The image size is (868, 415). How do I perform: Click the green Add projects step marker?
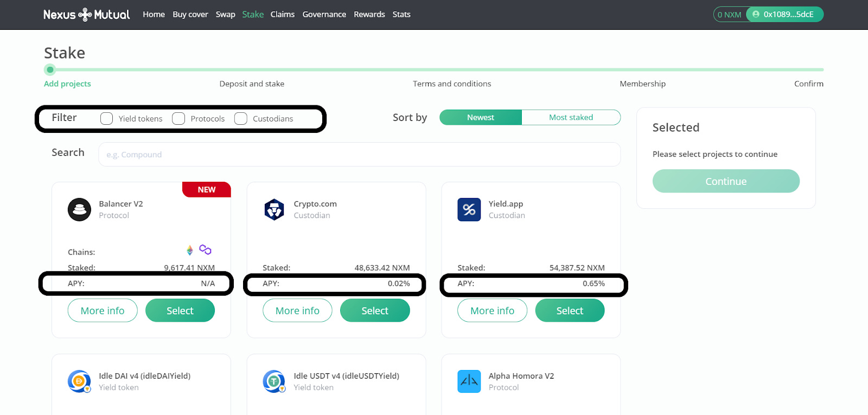click(x=50, y=69)
